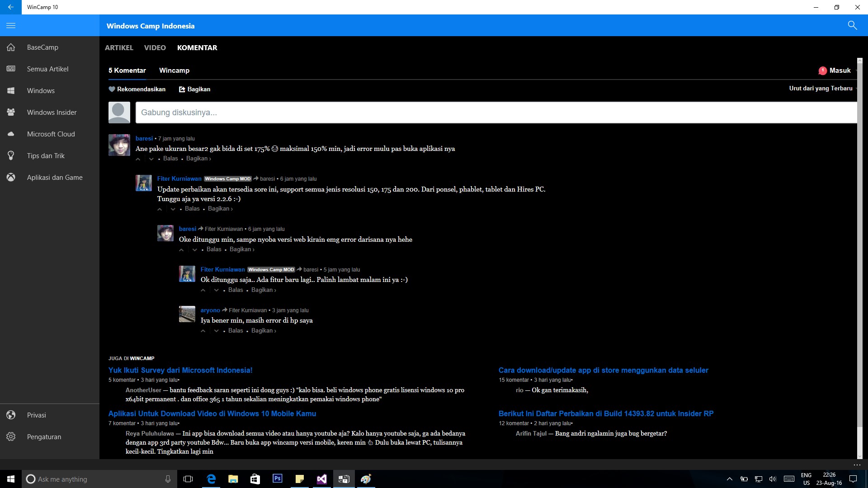Open Urut dari yang Terbaru sort dropdown
Viewport: 868px width, 488px height.
[x=823, y=88]
